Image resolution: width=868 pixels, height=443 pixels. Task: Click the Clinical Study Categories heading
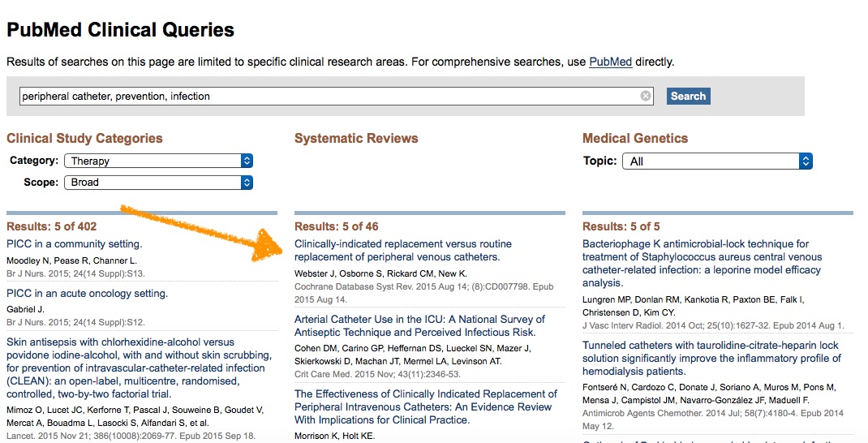click(x=84, y=139)
